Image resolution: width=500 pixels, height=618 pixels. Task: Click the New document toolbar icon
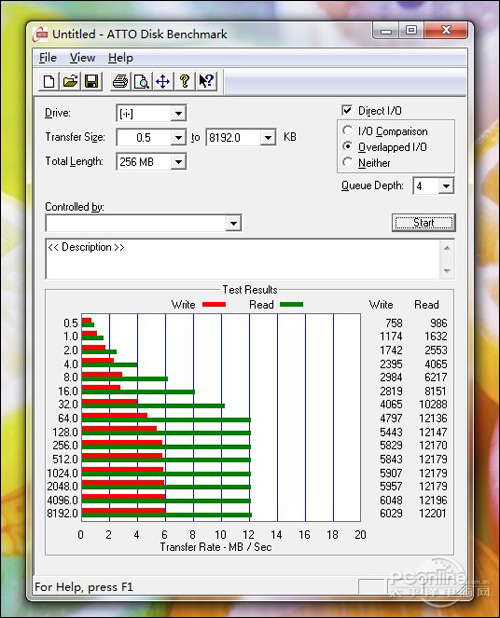pyautogui.click(x=49, y=82)
